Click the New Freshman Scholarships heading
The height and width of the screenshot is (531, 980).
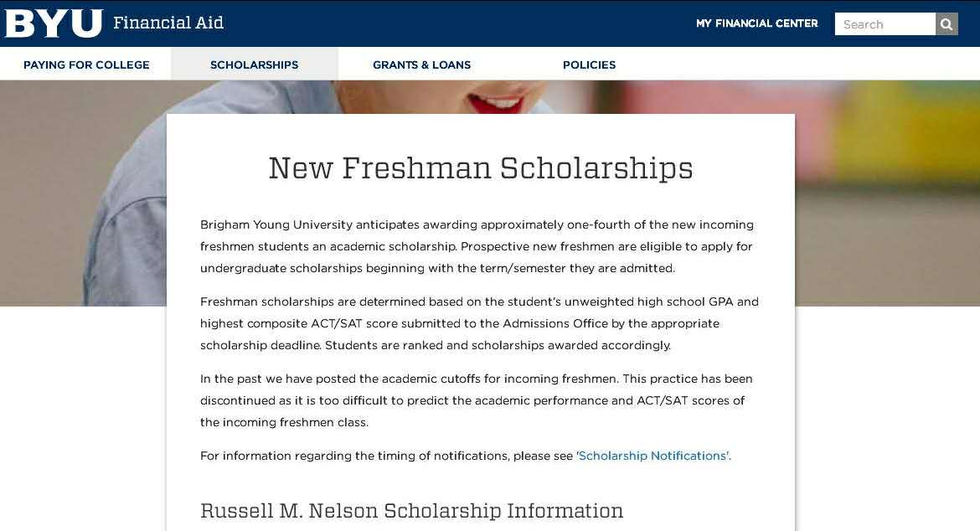point(480,168)
